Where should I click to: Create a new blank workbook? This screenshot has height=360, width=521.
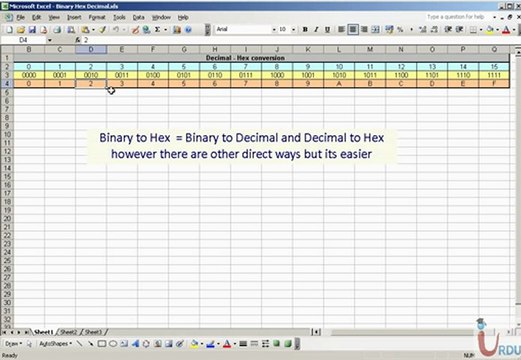[x=9, y=30]
